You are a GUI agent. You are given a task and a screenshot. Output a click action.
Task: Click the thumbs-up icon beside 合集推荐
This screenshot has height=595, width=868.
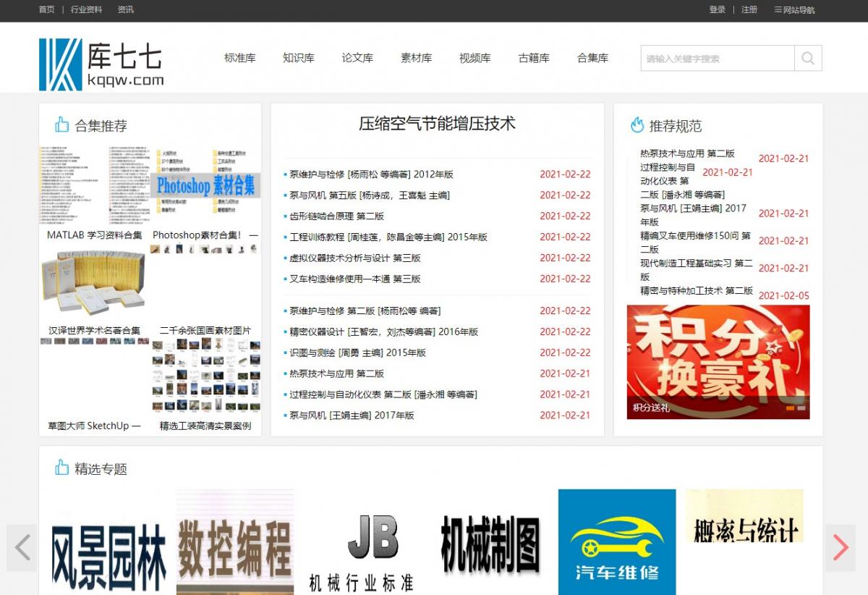point(62,125)
